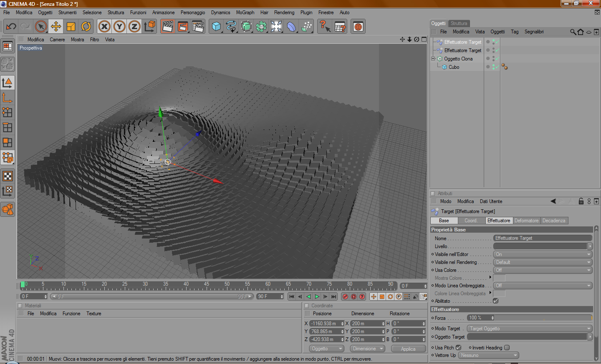Open the Modo Linea Ombreggiata dropdown
Viewport: 601px width, 364px height.
(543, 286)
